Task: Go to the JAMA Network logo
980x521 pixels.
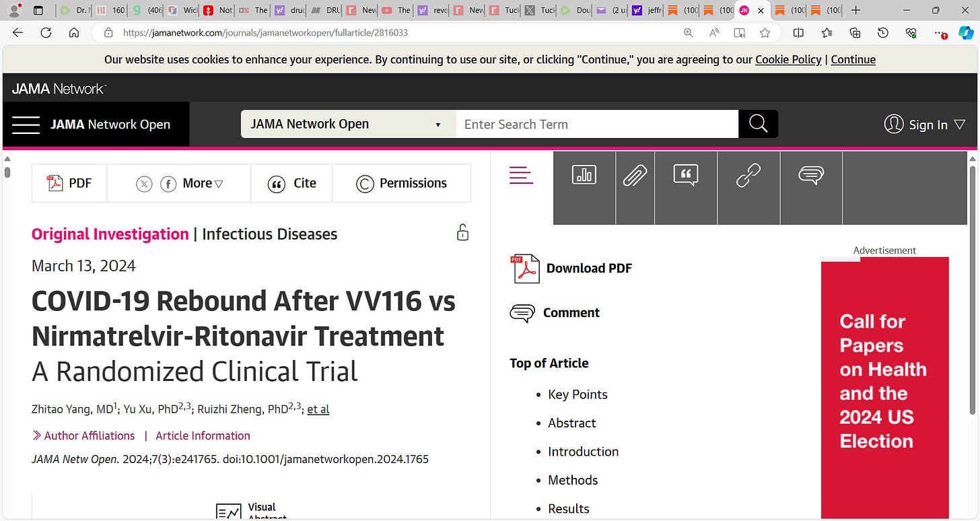Action: [59, 89]
